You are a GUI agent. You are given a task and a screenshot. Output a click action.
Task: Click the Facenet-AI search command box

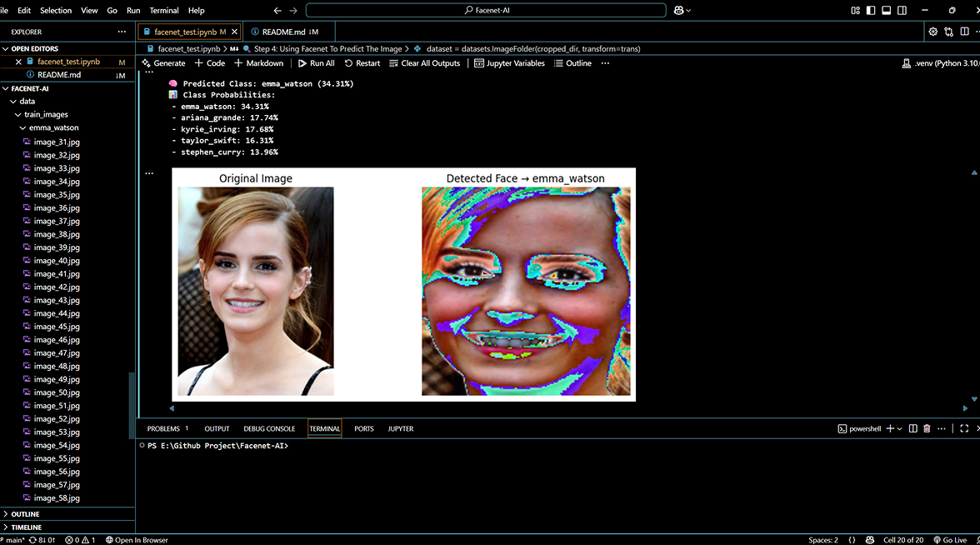(x=486, y=11)
